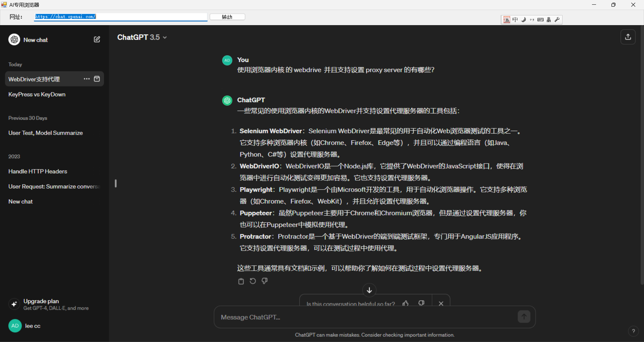Click Get GPT-4, DALL·E, and more text
This screenshot has height=342, width=644.
pyautogui.click(x=56, y=308)
